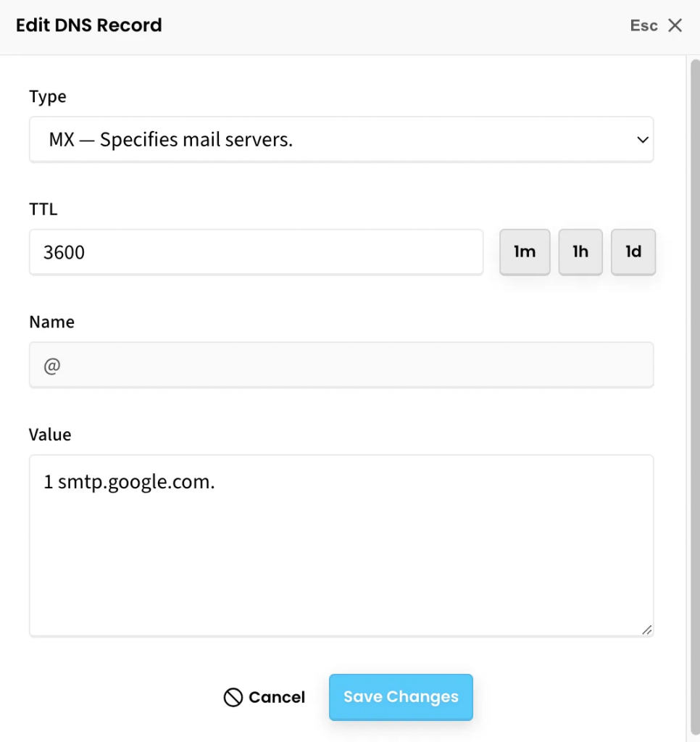Focus the TTL field containing 3600

256,252
